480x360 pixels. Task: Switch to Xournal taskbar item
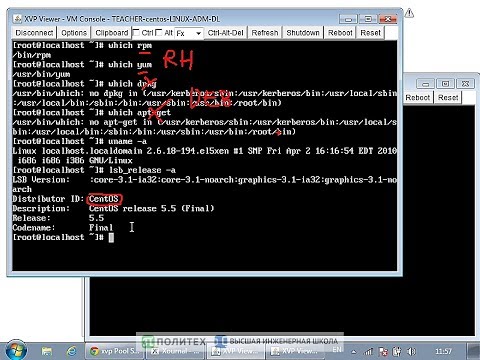tap(175, 351)
